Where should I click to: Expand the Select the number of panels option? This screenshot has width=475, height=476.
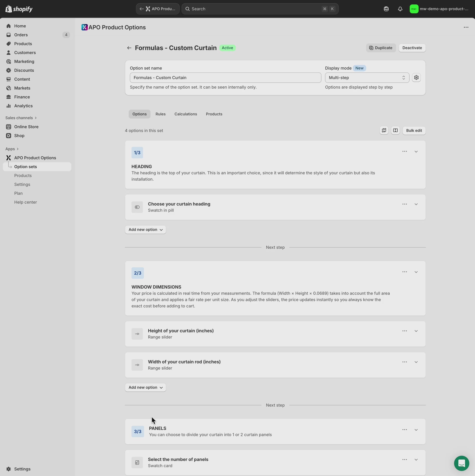[x=416, y=460]
